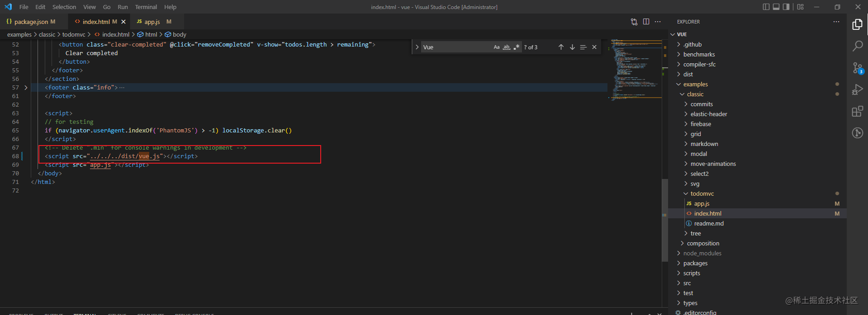Click the todomvc breadcrumb segment
The height and width of the screenshot is (315, 868).
click(x=74, y=34)
